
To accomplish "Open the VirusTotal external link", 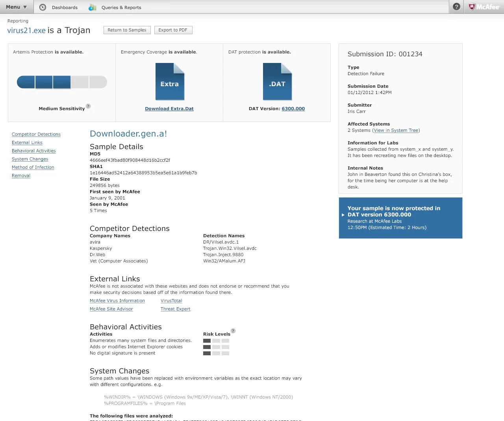I will coord(171,300).
